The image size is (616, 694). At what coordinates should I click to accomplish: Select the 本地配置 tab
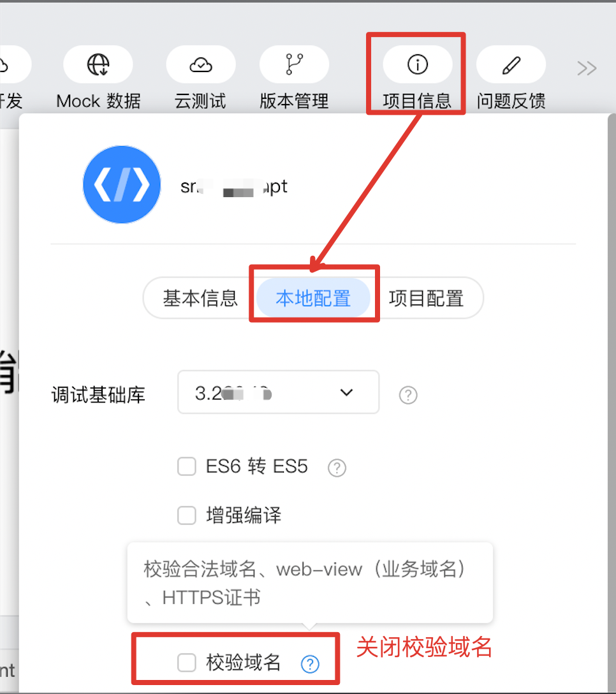point(313,298)
